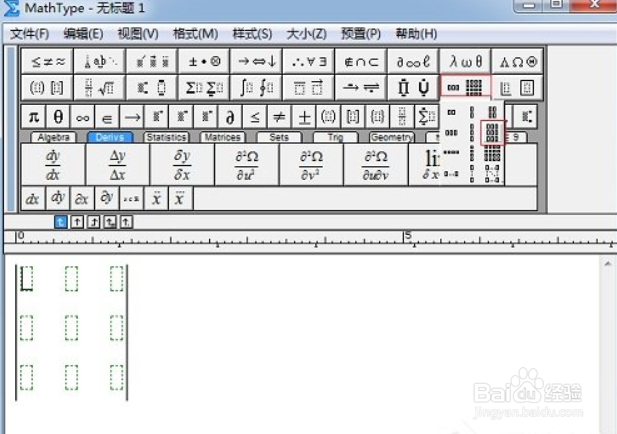Choose the 1x2 row matrix template
The width and height of the screenshot is (617, 434).
pyautogui.click(x=451, y=113)
